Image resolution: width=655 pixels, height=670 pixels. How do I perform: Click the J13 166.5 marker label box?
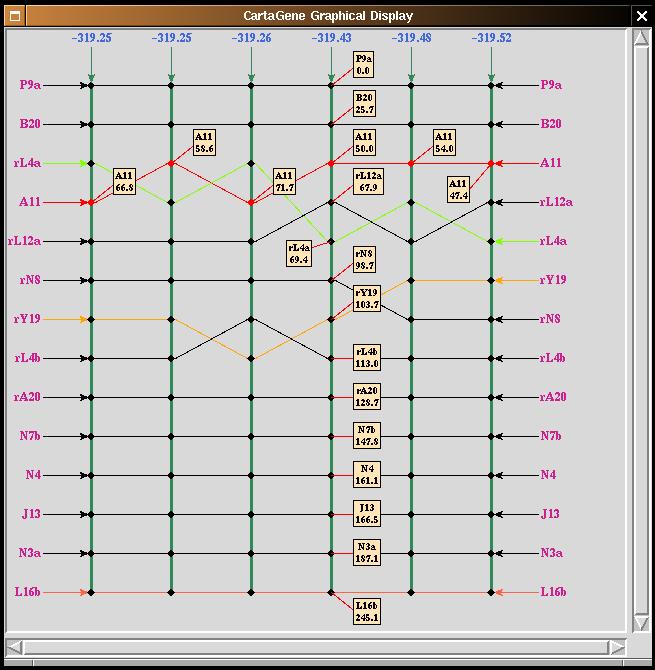367,513
